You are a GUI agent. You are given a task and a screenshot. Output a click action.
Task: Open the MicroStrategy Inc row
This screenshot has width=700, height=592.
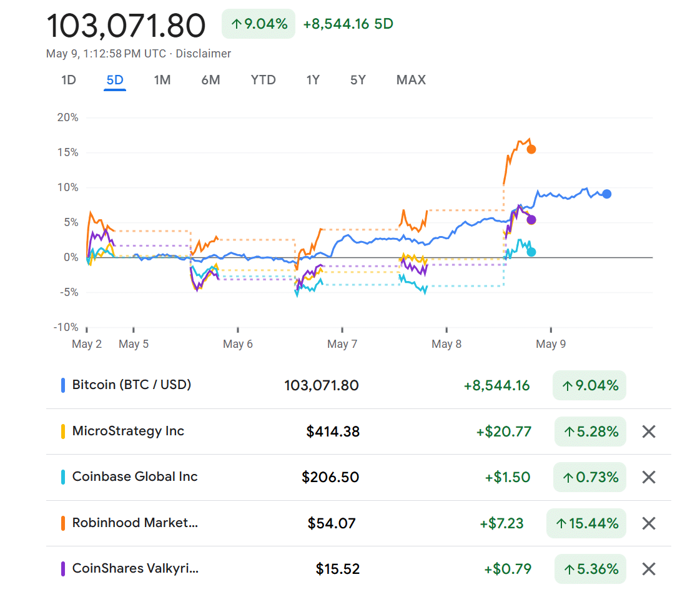[x=128, y=432]
